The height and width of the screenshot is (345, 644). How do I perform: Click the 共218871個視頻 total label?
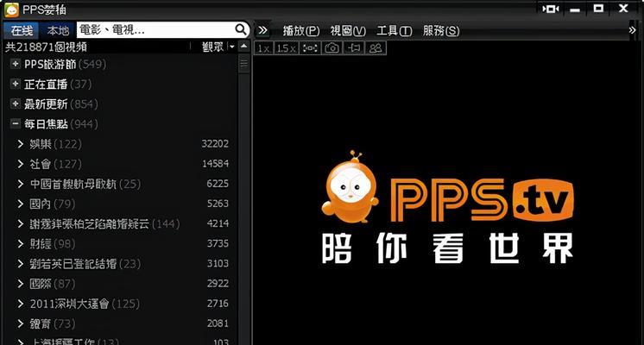coord(46,47)
